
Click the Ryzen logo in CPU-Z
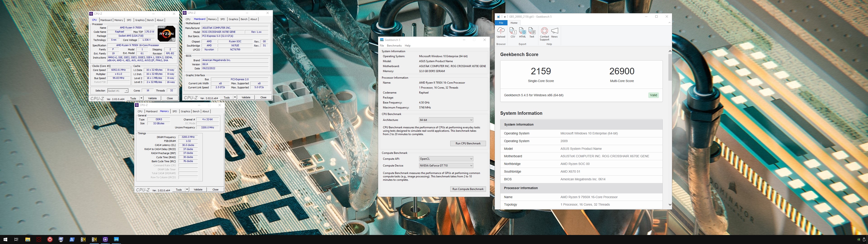click(x=166, y=34)
